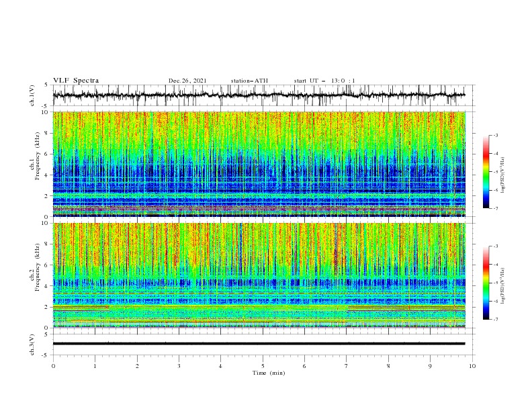Click time axis tick label "7"

click(347, 366)
